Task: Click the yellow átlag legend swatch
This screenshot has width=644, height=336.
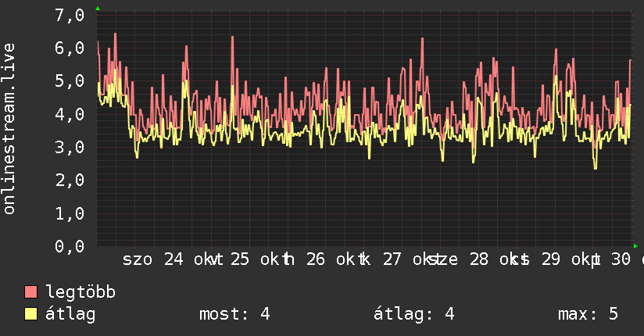Action: pos(30,314)
